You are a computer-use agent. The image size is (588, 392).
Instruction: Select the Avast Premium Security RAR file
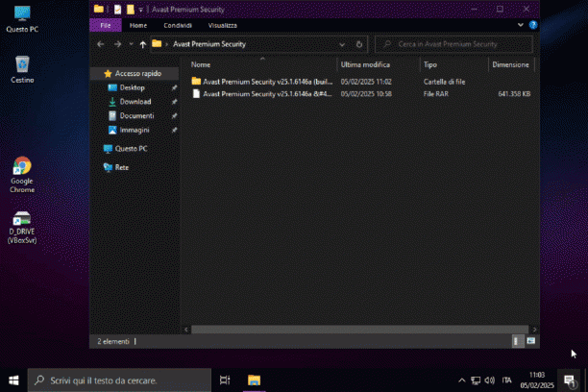coord(267,94)
